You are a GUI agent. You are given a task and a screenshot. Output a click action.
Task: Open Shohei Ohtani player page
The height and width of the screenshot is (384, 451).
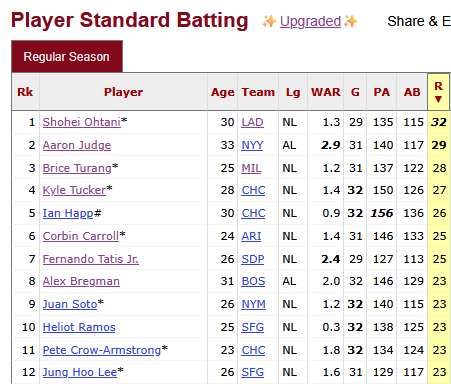82,122
